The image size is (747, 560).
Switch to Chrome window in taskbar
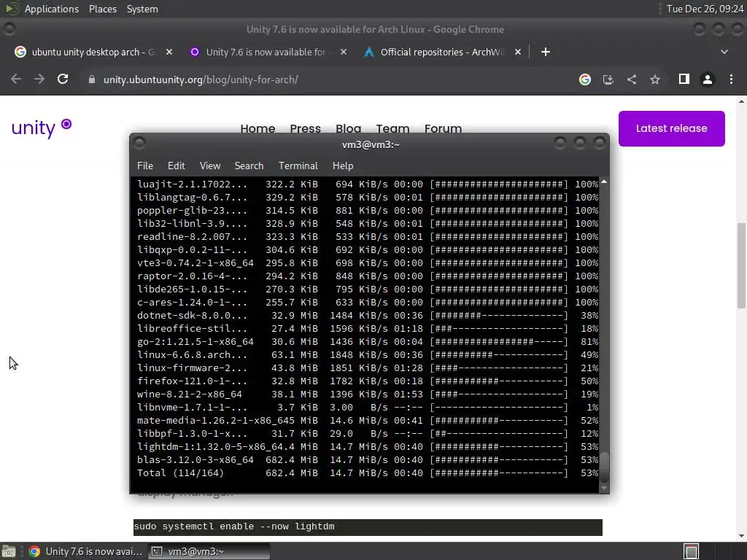point(86,551)
